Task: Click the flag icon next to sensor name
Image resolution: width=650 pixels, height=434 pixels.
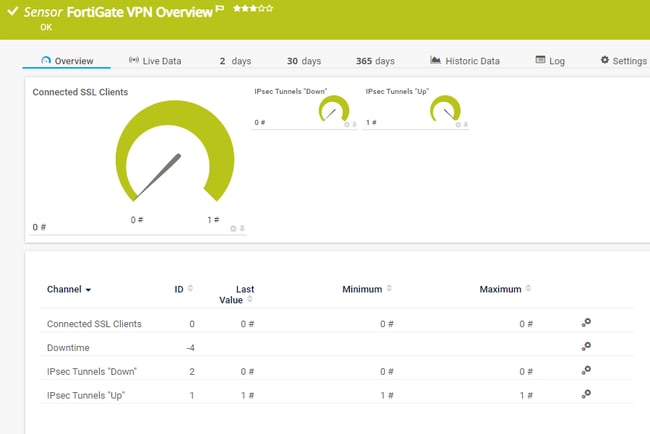Action: (x=220, y=8)
